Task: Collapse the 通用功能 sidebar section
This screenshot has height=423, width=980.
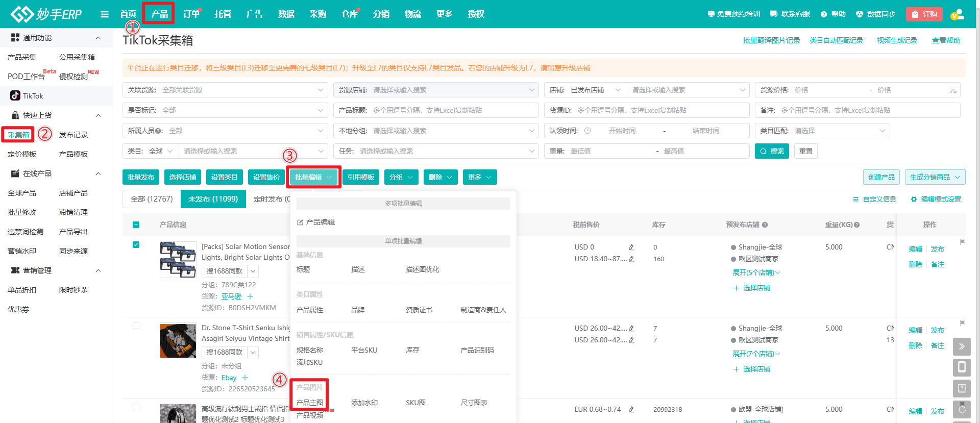Action: (x=99, y=38)
